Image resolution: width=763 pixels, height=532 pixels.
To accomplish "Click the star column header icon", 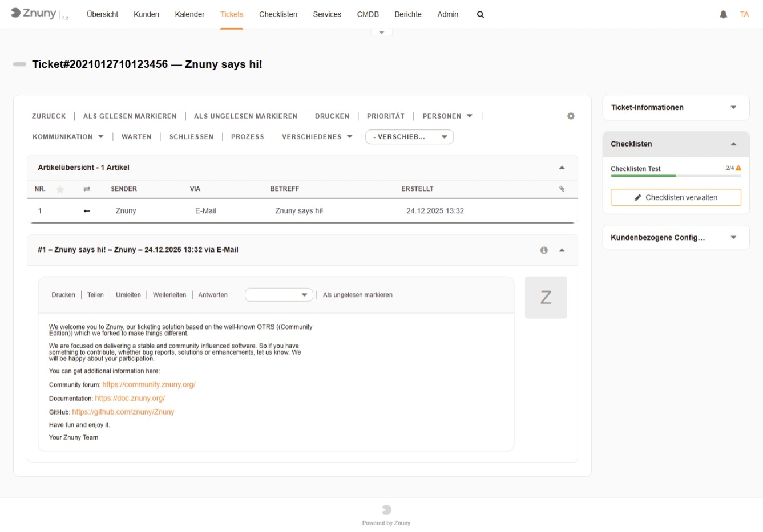I will (x=60, y=189).
